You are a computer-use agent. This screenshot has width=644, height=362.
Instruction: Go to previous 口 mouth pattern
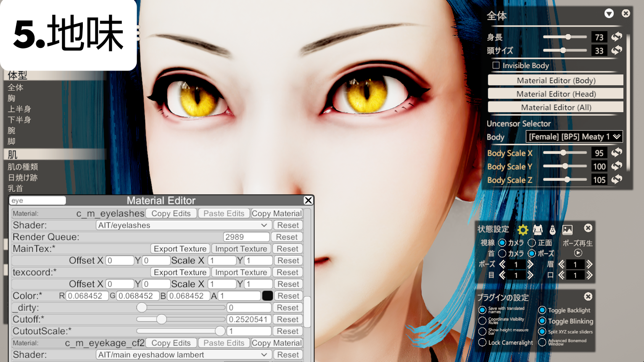561,275
